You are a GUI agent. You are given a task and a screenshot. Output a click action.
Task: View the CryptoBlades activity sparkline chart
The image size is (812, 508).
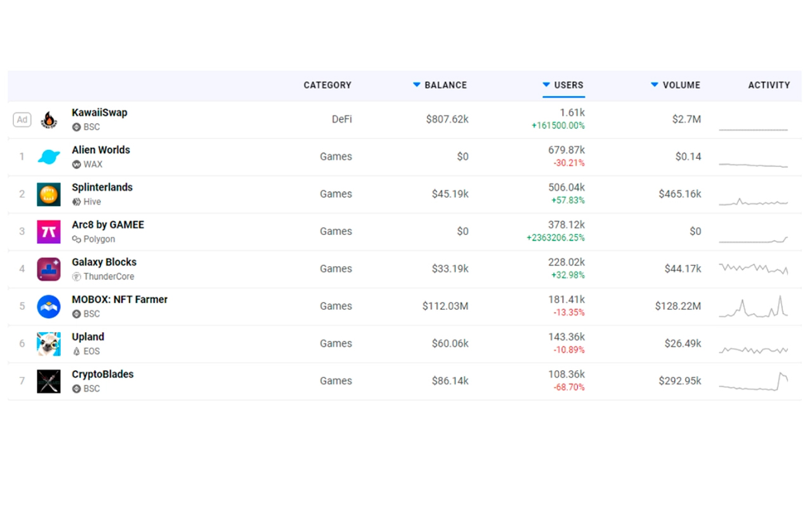[753, 381]
